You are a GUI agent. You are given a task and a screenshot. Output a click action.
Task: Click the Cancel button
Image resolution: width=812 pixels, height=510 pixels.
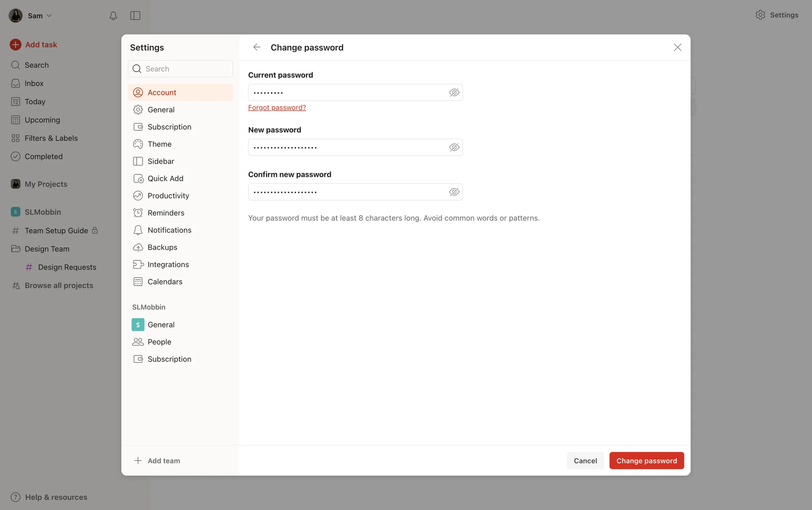(x=585, y=460)
